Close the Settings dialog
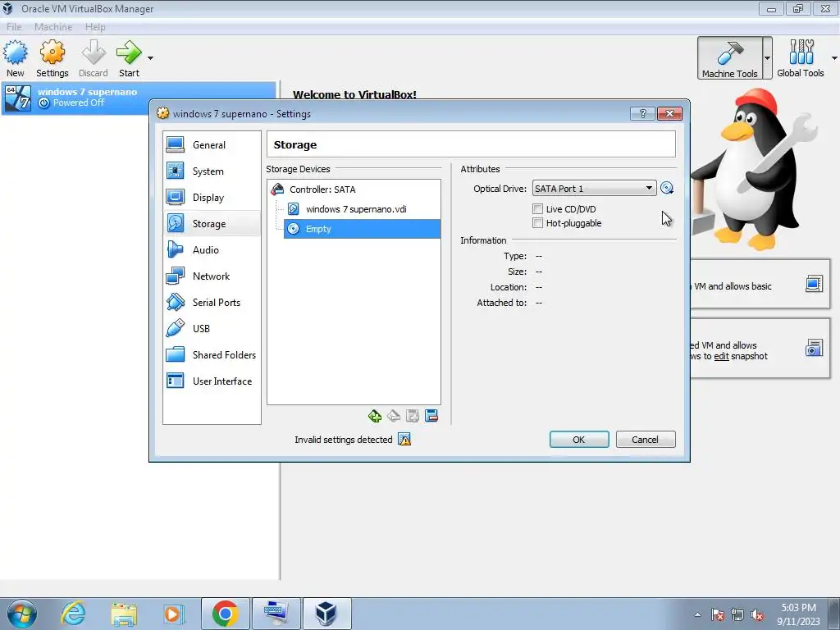 pyautogui.click(x=669, y=113)
